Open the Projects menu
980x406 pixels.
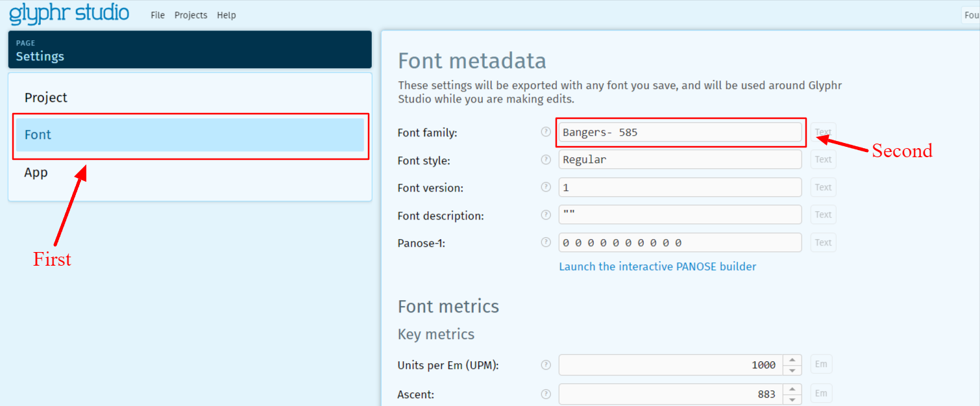190,15
